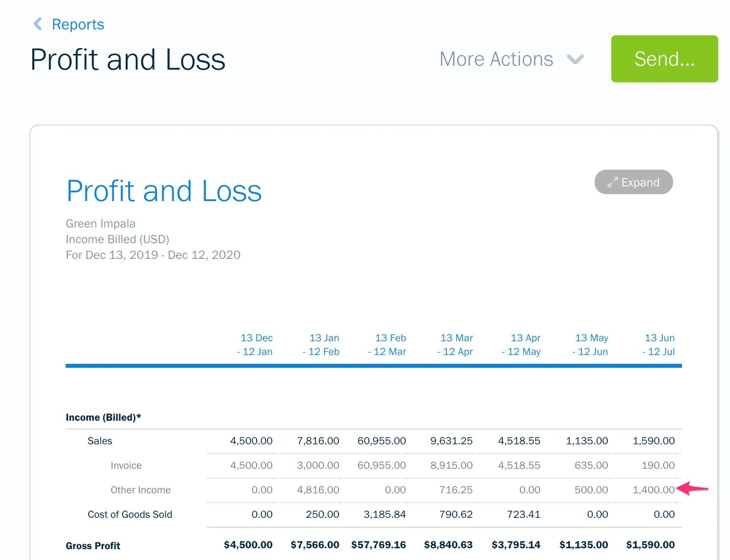Viewport: 730px width, 560px height.
Task: Select the 13 Apr - 12 May column header
Action: point(521,345)
